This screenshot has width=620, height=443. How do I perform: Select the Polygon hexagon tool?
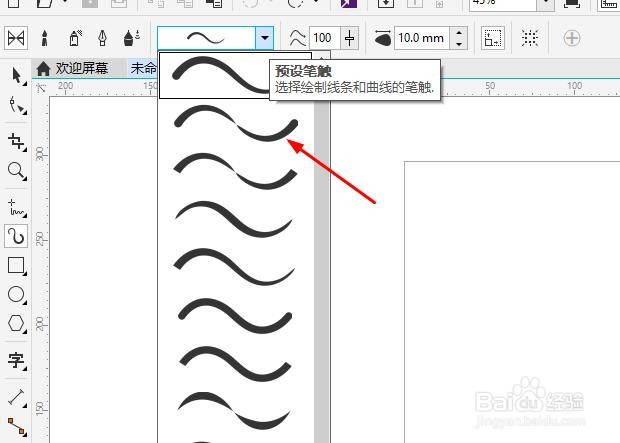click(x=16, y=324)
